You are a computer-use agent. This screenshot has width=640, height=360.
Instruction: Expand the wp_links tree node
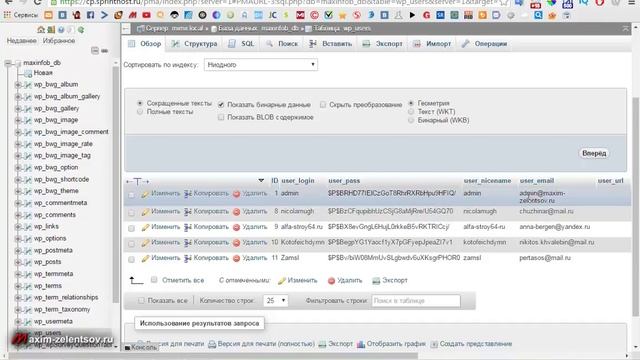pos(18,227)
